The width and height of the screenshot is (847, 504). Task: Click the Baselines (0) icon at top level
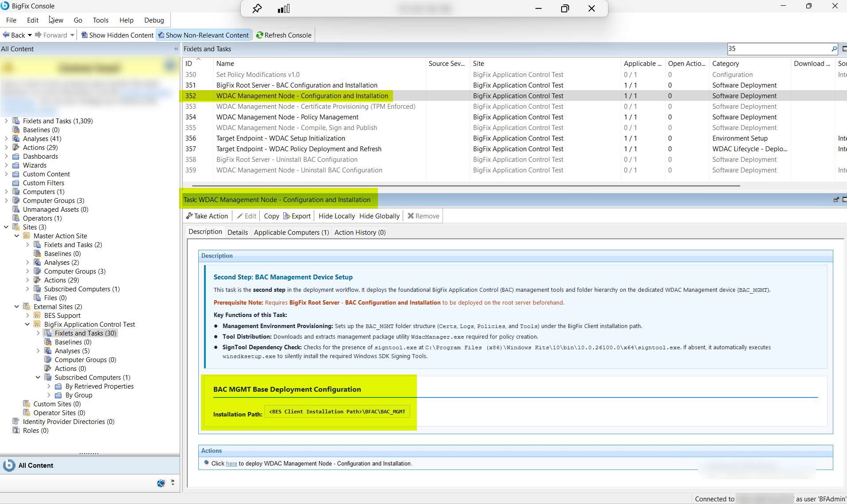point(16,130)
